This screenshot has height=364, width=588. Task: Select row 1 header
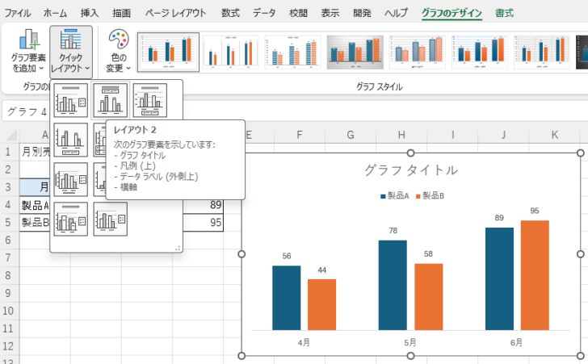pos(8,152)
